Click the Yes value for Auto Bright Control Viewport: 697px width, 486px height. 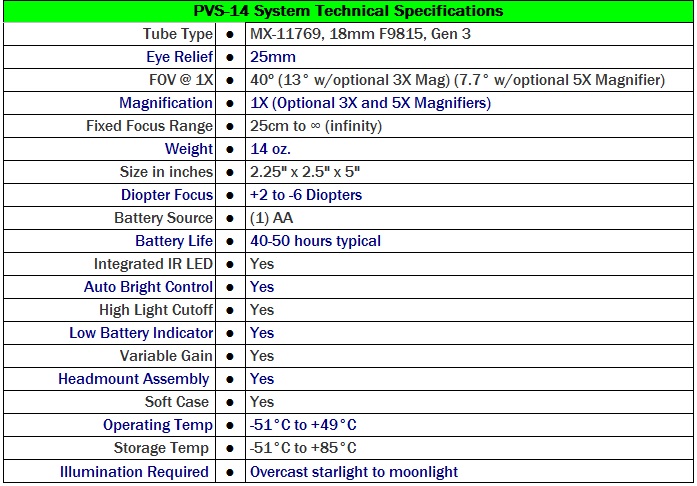262,287
